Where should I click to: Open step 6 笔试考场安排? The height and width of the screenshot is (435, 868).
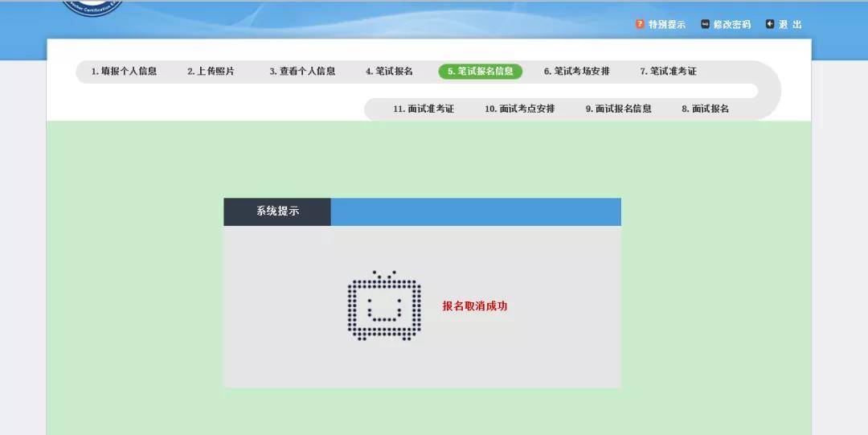576,71
